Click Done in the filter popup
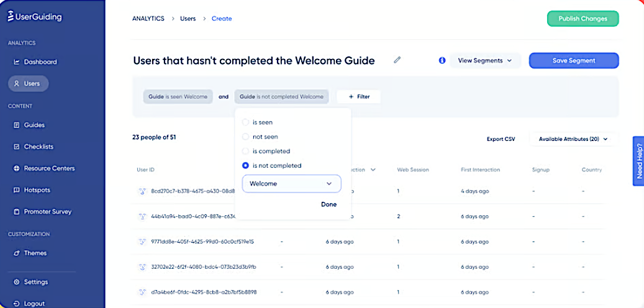 click(329, 204)
